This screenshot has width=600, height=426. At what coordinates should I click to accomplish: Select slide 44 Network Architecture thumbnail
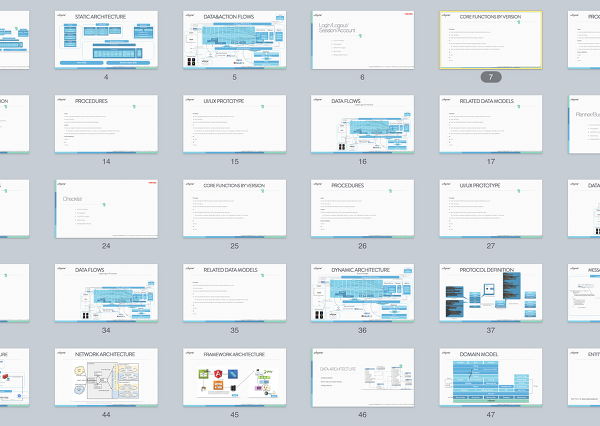(x=106, y=377)
